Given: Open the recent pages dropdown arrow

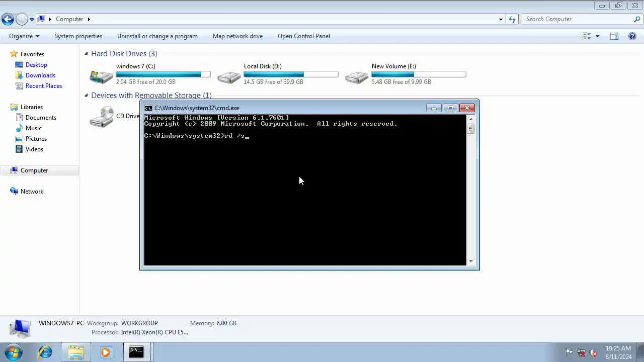Looking at the screenshot, I should point(32,20).
